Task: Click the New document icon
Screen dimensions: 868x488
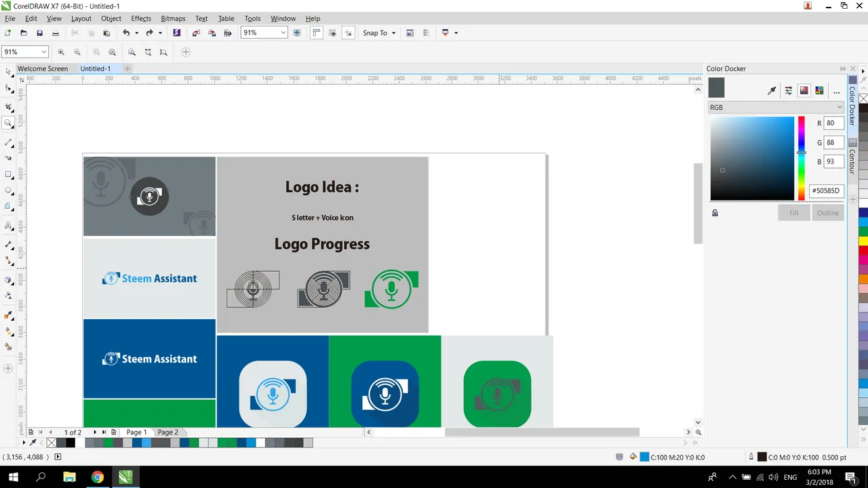Action: click(7, 33)
